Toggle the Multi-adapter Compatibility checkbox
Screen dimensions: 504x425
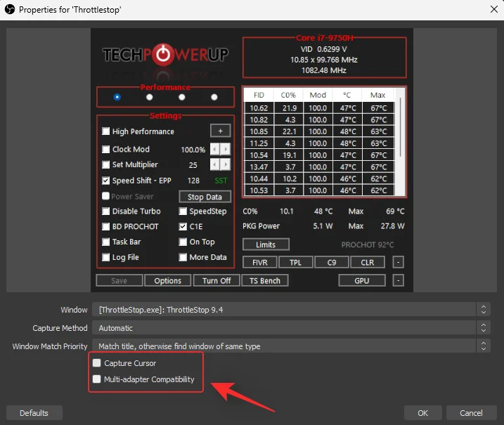coord(97,379)
